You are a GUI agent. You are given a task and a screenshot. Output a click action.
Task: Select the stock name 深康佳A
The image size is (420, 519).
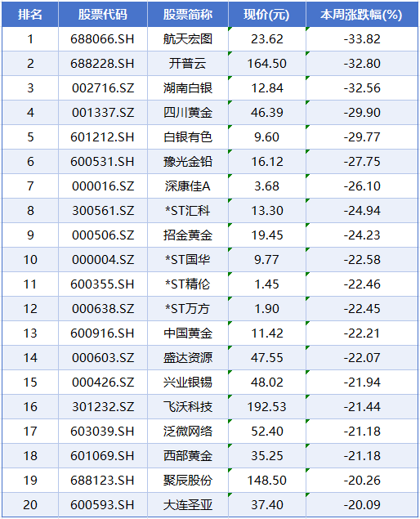coord(188,186)
